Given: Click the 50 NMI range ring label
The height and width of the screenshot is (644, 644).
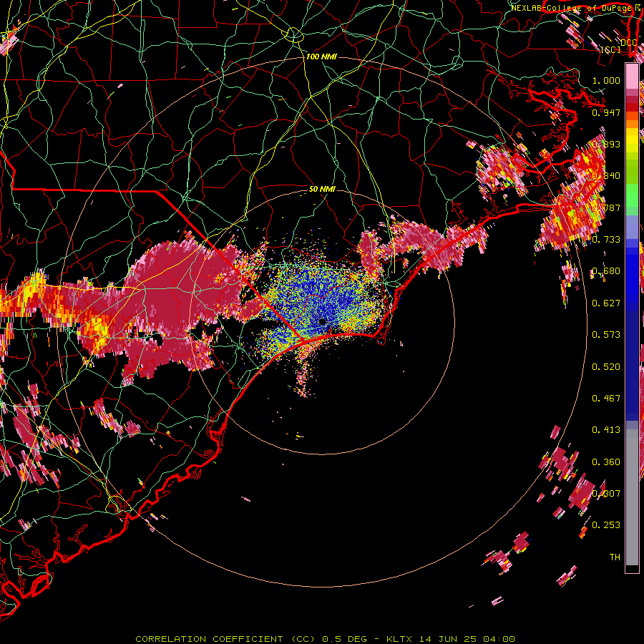Looking at the screenshot, I should pos(322,189).
